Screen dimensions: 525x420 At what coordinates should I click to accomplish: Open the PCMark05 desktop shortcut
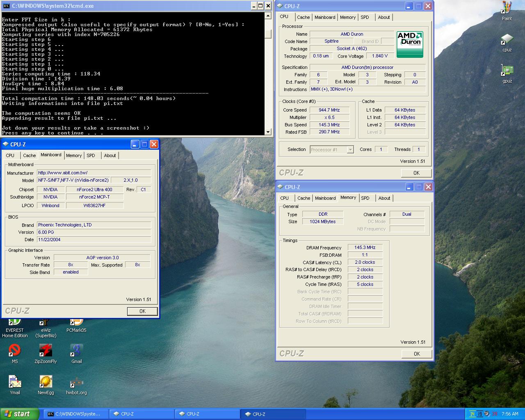pos(76,326)
